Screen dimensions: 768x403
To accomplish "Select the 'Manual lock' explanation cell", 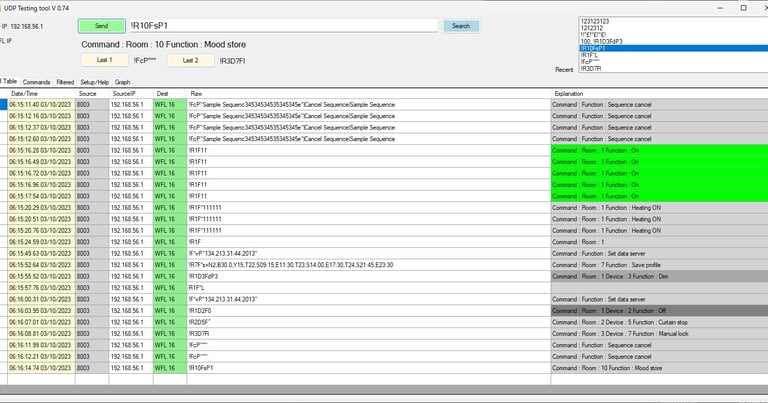I will [659, 333].
